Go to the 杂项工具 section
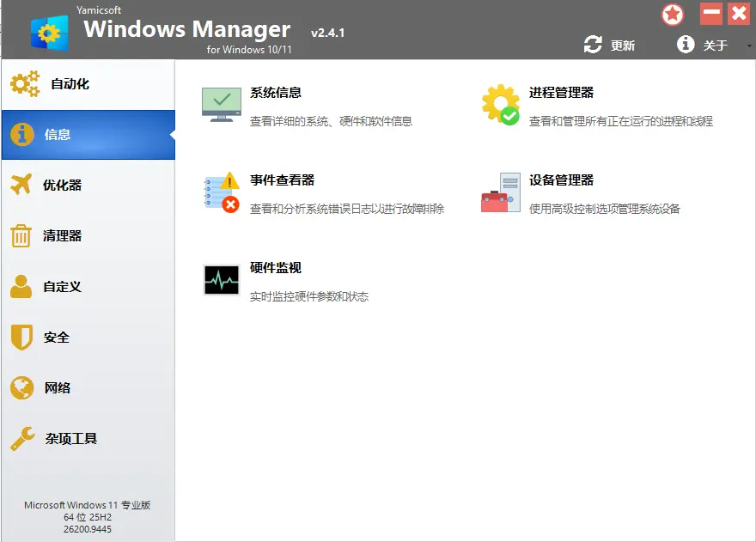756x542 pixels. 88,438
